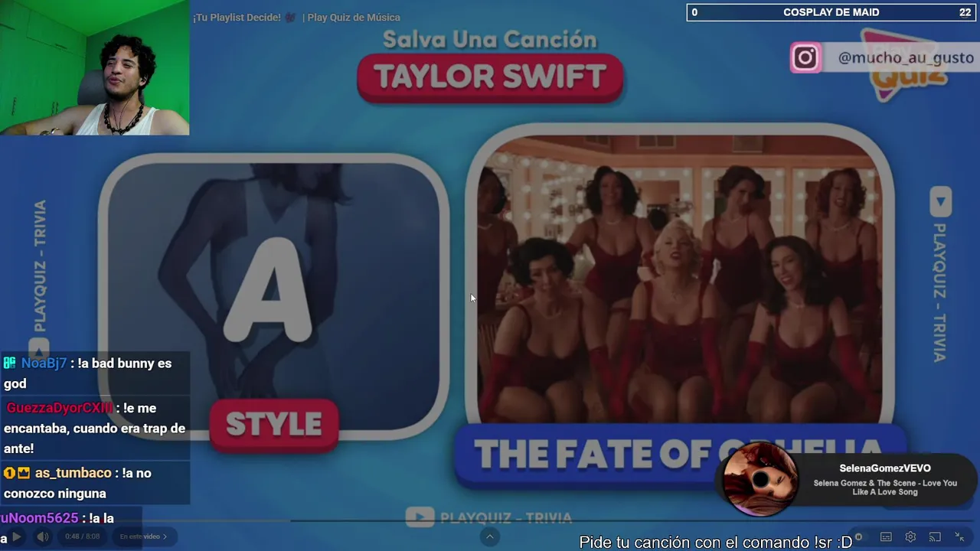Click uNoom5625 username in chat
Viewport: 980px width, 551px height.
[x=39, y=518]
